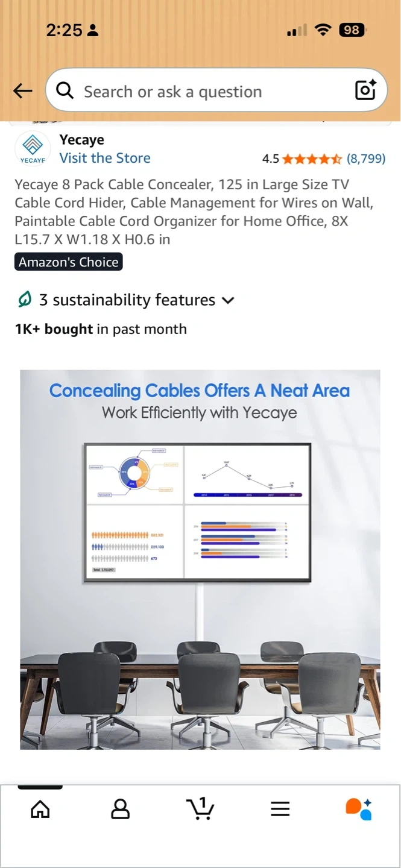This screenshot has height=868, width=401.
Task: Open the Visit the Store link
Action: point(105,158)
